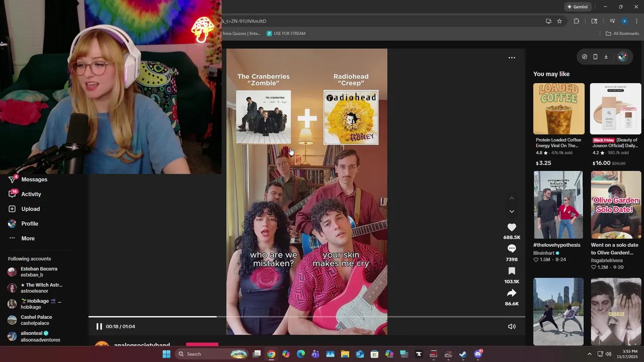Open the Olive Garden Solo Date video
Screen dimensions: 644x362
click(x=616, y=205)
